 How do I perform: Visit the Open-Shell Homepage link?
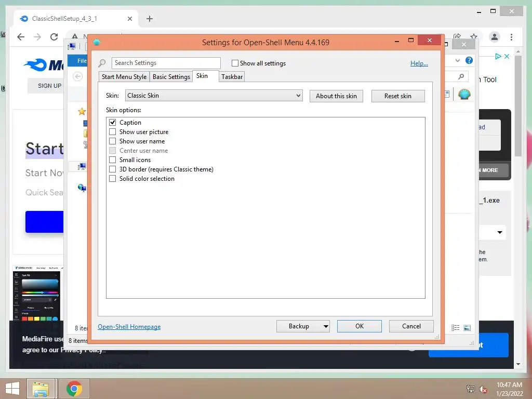(129, 327)
